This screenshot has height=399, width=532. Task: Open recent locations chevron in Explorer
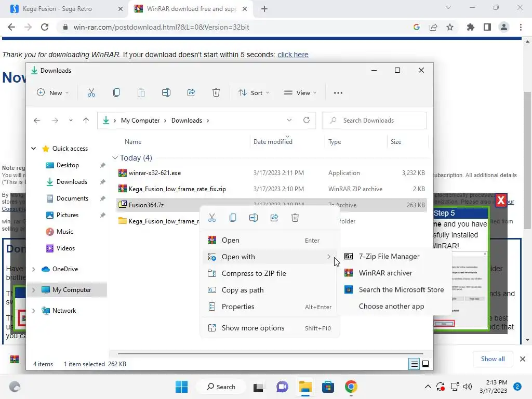(x=71, y=121)
